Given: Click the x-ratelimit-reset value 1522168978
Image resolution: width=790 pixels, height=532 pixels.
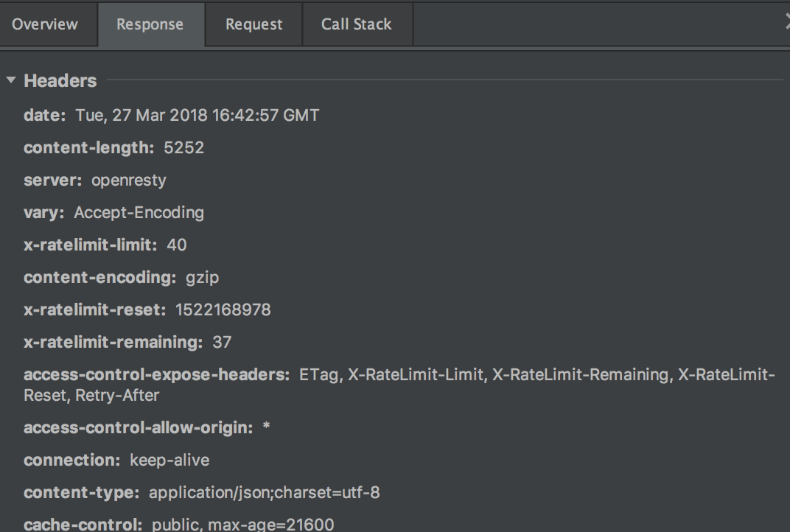Looking at the screenshot, I should [223, 310].
